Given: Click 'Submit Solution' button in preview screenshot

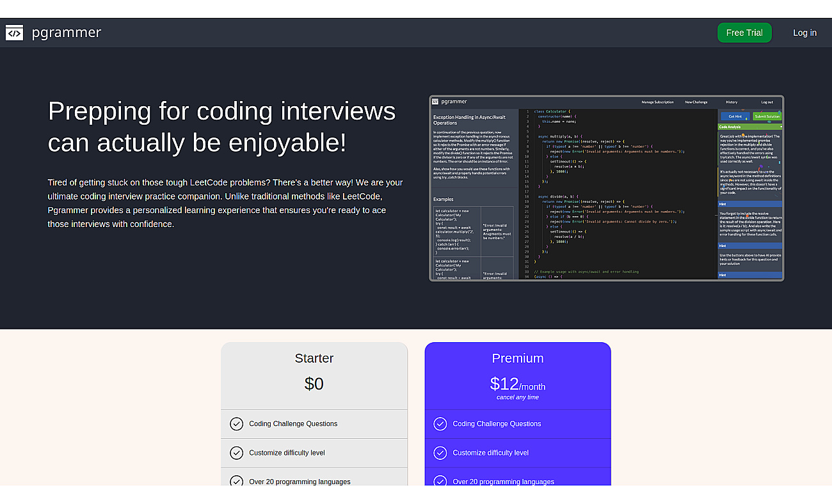Looking at the screenshot, I should coord(767,116).
